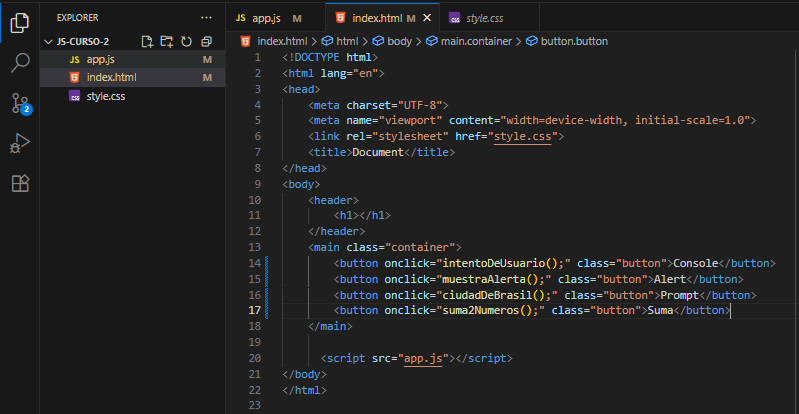Click the "container" class value

pyautogui.click(x=420, y=247)
